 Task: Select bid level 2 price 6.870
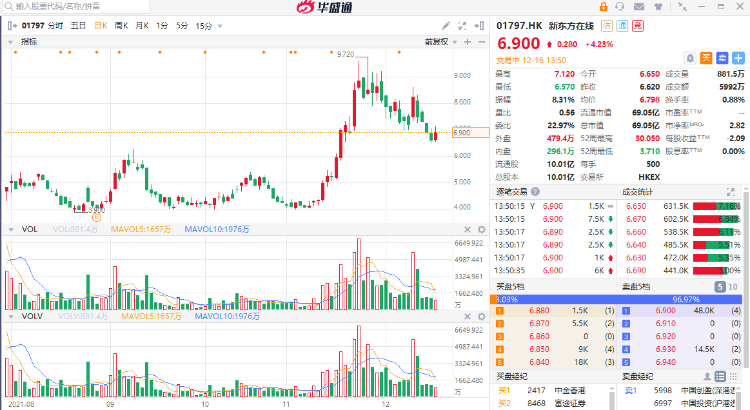coord(539,323)
